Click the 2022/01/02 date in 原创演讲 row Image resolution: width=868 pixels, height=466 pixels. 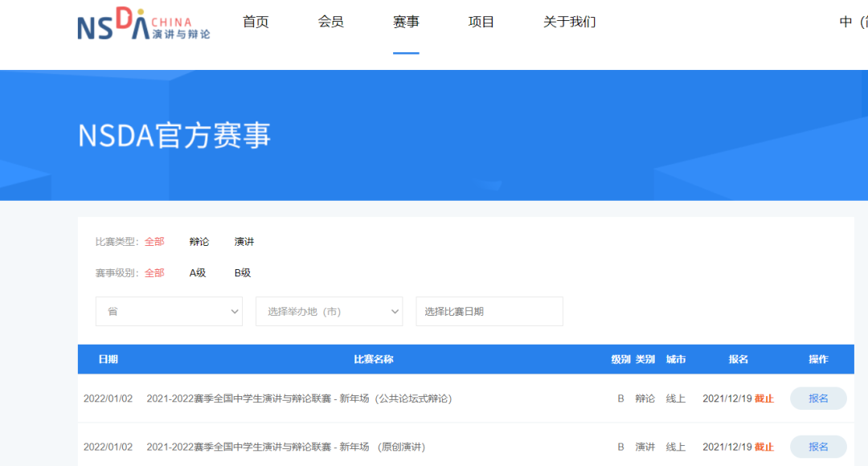click(108, 448)
